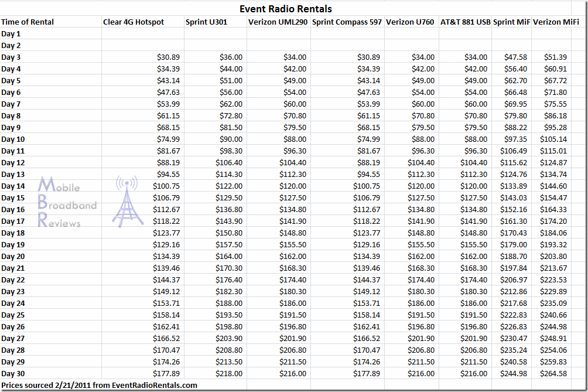Select the 'AT&T 881 USB' column header
The height and width of the screenshot is (392, 588).
[x=466, y=22]
